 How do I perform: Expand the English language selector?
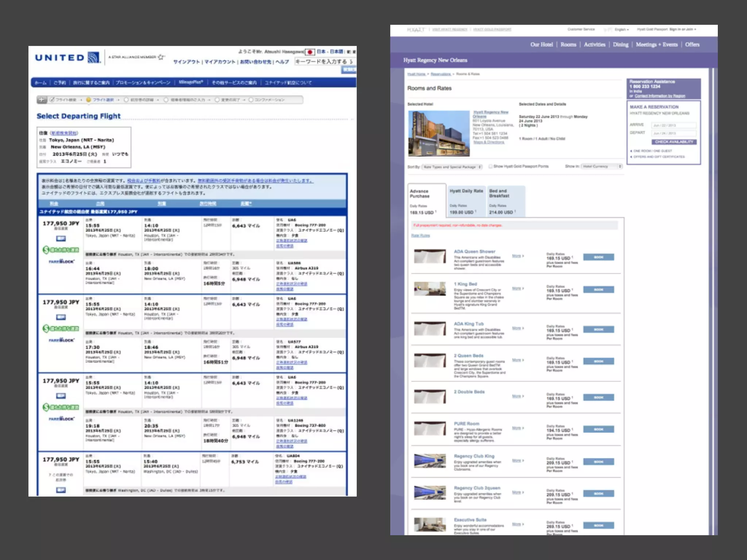tap(622, 30)
